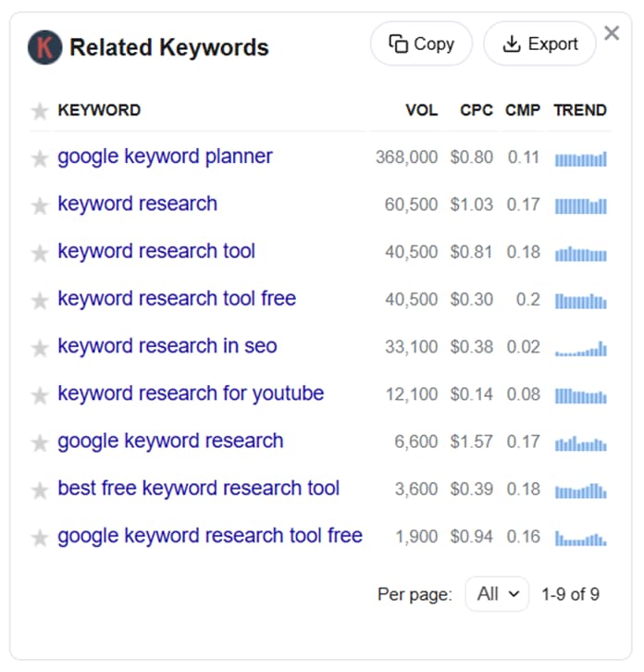Favorite keyword research tool free

[40, 301]
